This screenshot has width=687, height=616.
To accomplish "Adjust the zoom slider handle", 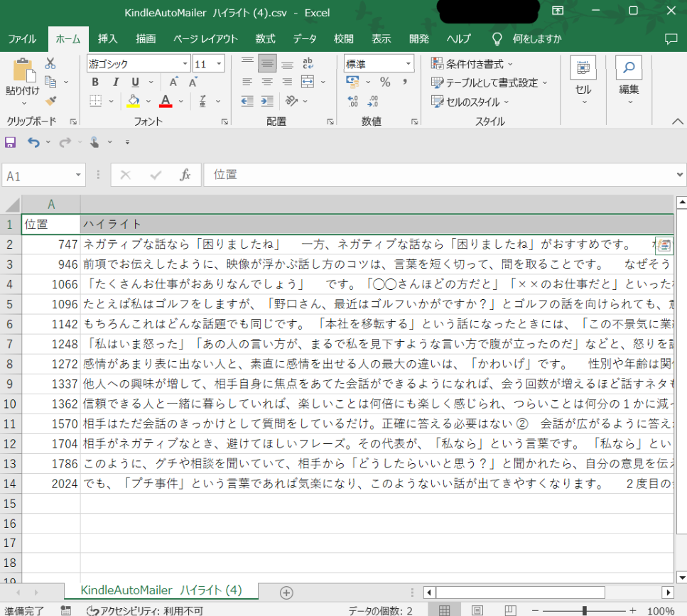I will [x=585, y=610].
